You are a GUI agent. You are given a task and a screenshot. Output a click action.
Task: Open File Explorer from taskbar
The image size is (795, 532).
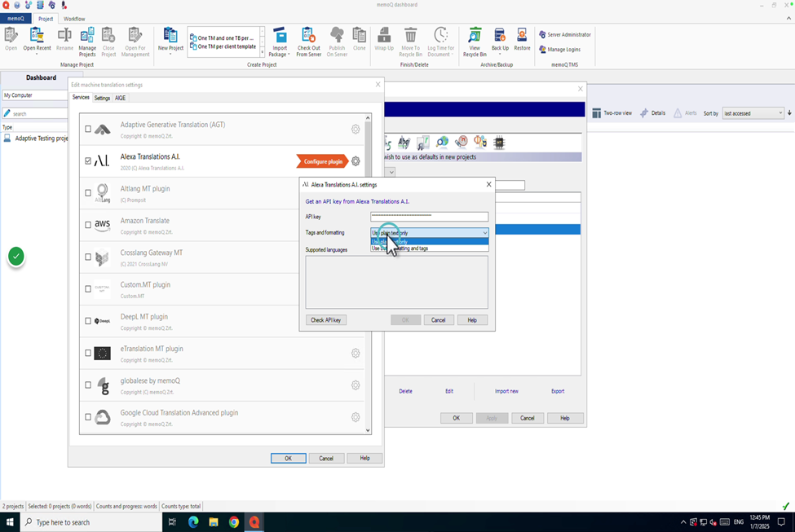[x=214, y=522]
